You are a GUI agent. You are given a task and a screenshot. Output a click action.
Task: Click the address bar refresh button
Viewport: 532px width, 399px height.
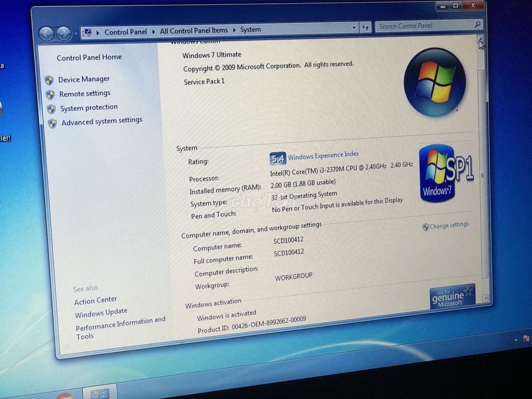365,27
